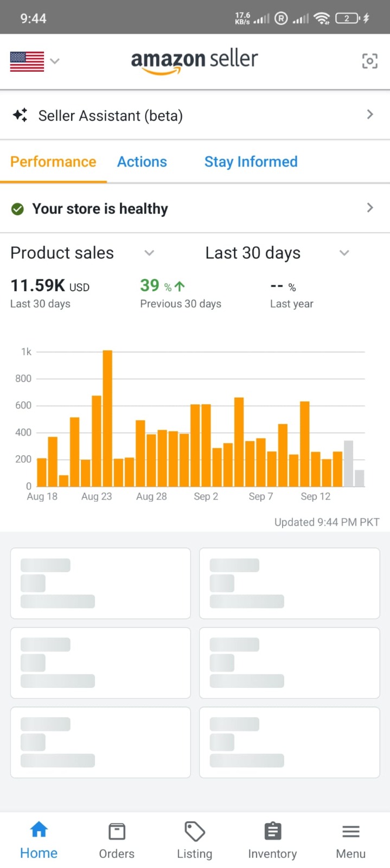Open the Listing tag icon
The image size is (390, 868).
click(195, 831)
